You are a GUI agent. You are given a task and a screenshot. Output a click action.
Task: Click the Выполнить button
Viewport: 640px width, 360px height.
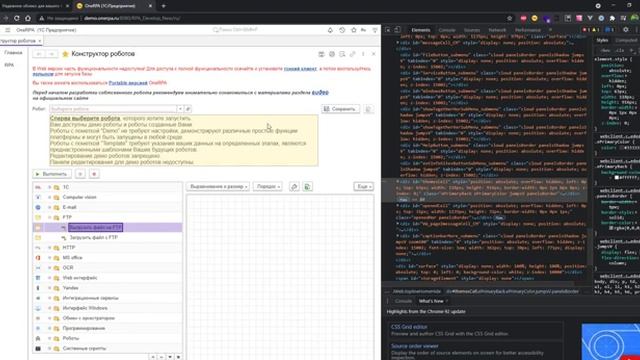pos(52,174)
